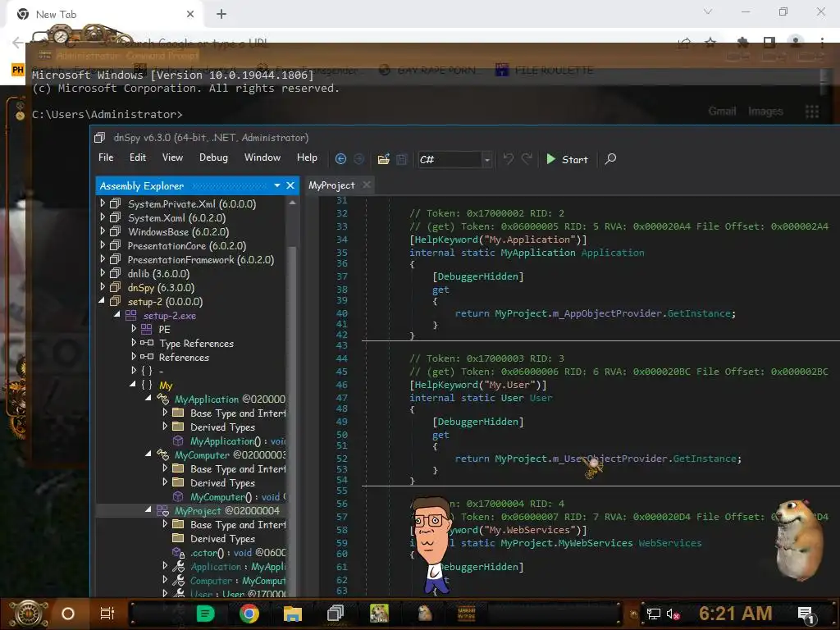
Task: Click MyApplication type link on line 35
Action: click(538, 253)
